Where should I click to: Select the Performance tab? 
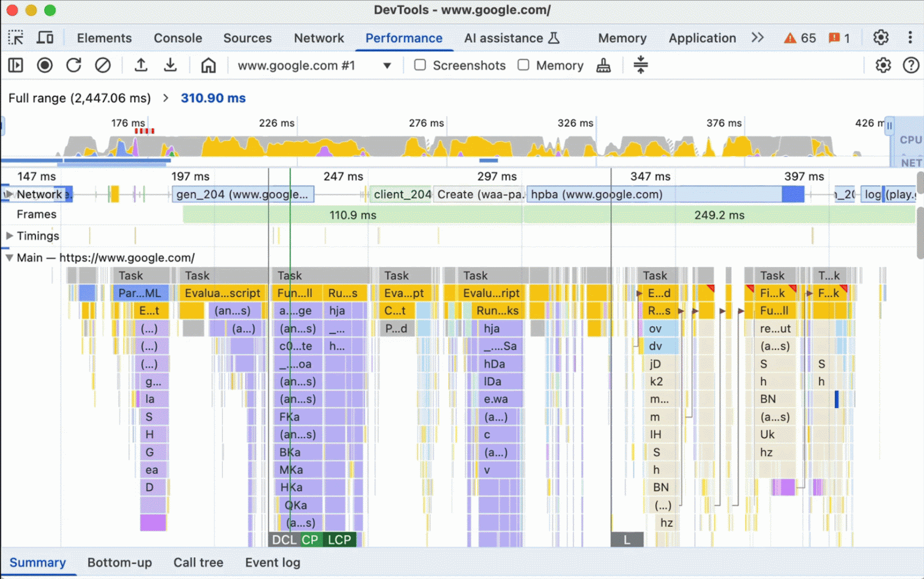(404, 38)
